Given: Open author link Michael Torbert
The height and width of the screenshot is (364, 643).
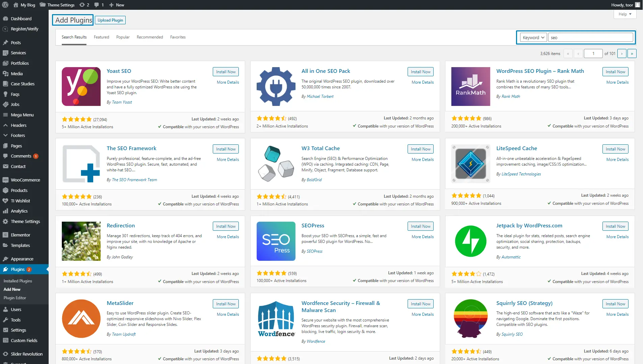Looking at the screenshot, I should 320,96.
